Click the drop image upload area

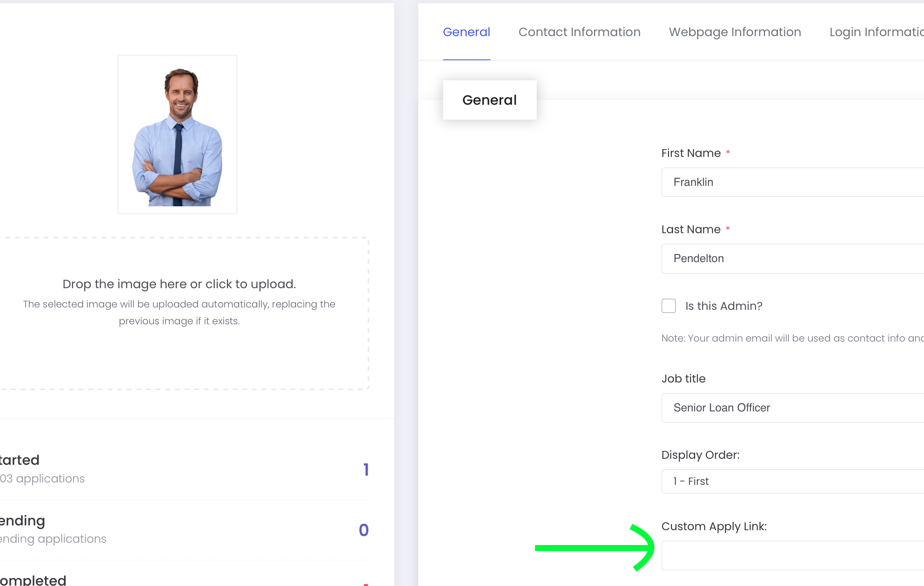pyautogui.click(x=179, y=313)
